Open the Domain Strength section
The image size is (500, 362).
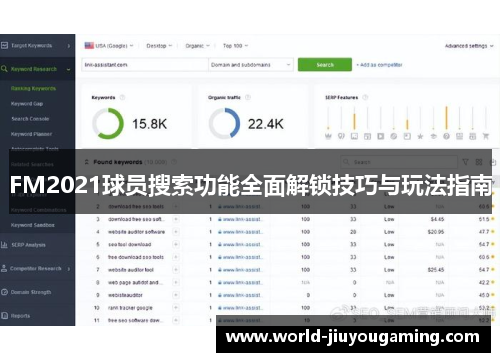[31, 292]
